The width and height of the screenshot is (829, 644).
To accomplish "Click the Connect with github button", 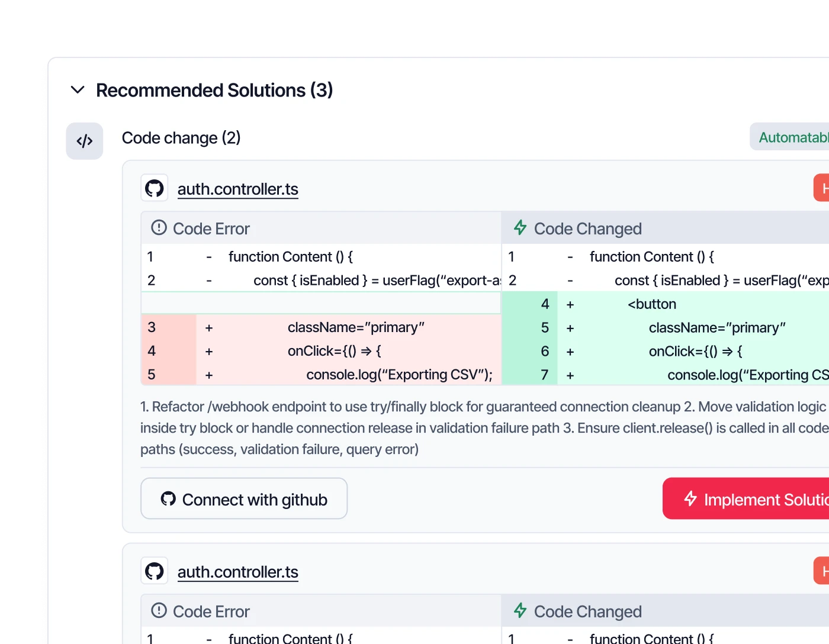I will [x=244, y=499].
